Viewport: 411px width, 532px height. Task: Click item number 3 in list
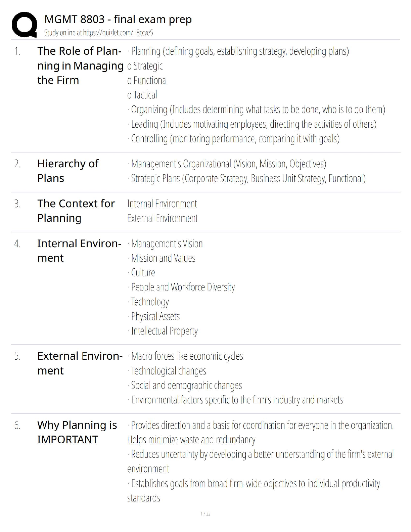tap(17, 204)
